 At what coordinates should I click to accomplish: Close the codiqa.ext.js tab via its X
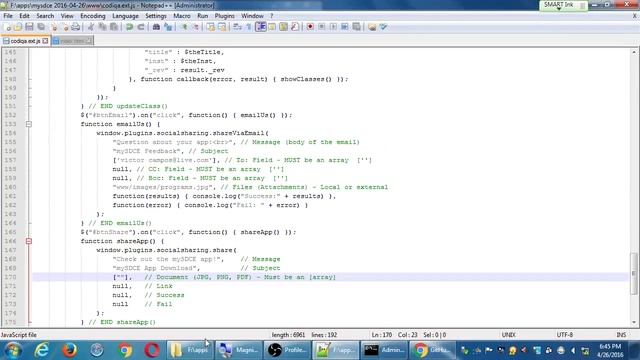click(x=45, y=41)
